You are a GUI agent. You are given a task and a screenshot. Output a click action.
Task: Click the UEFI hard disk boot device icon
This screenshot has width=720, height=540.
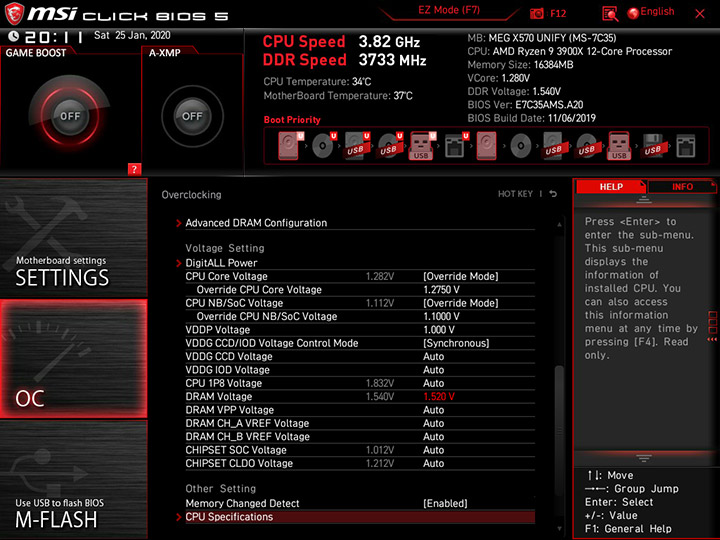pyautogui.click(x=290, y=146)
